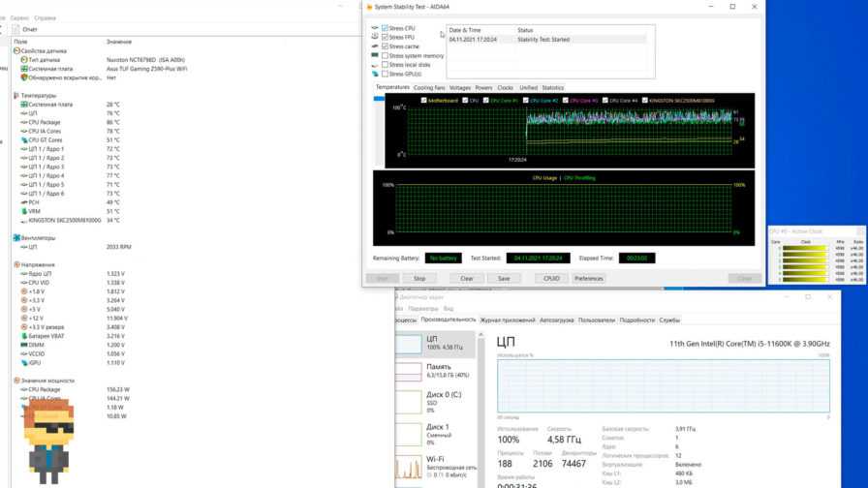
Task: Open the Подробности tab in Task Manager
Action: [x=636, y=319]
